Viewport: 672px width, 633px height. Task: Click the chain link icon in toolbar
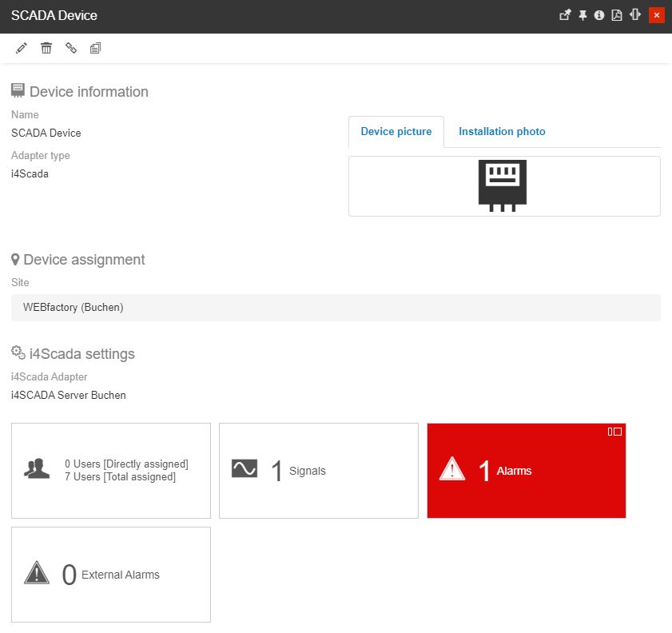point(71,49)
